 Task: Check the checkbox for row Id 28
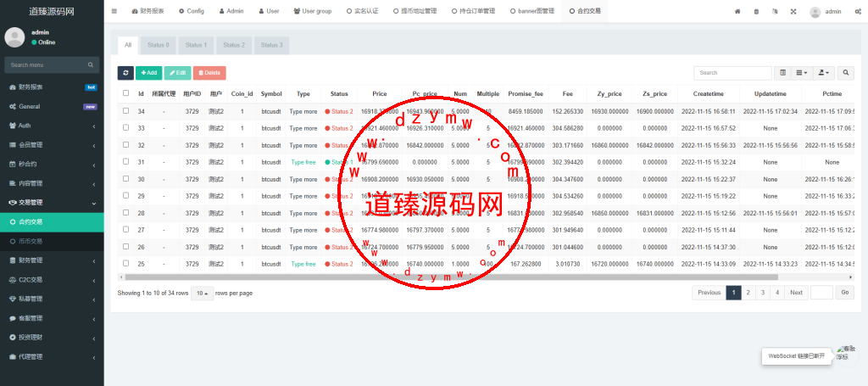point(125,213)
